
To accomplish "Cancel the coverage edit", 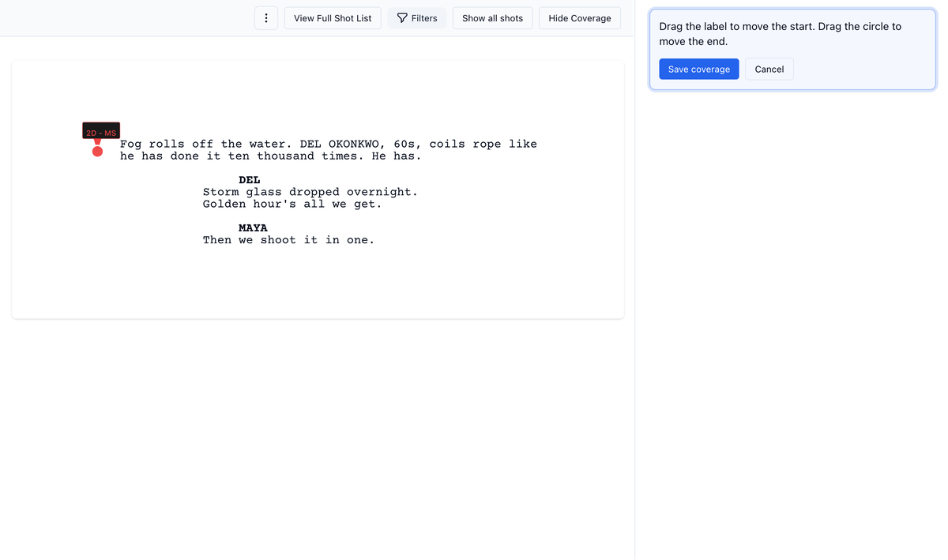I will pyautogui.click(x=769, y=69).
